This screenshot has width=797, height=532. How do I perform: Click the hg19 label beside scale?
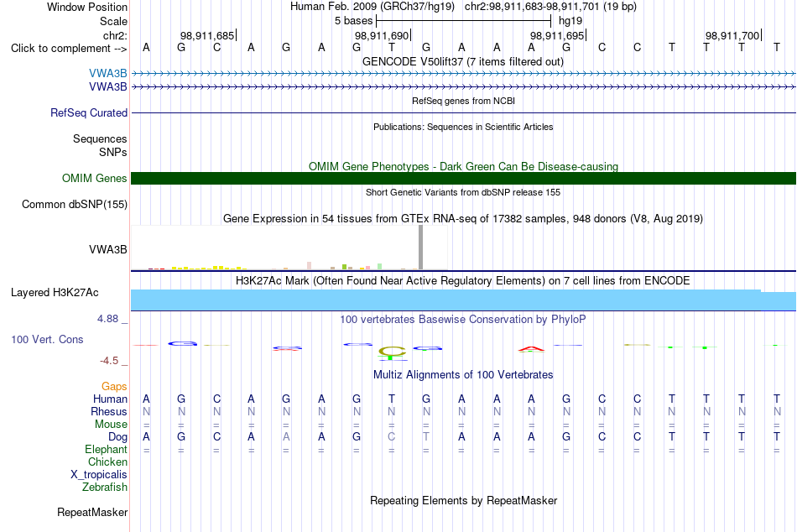570,21
